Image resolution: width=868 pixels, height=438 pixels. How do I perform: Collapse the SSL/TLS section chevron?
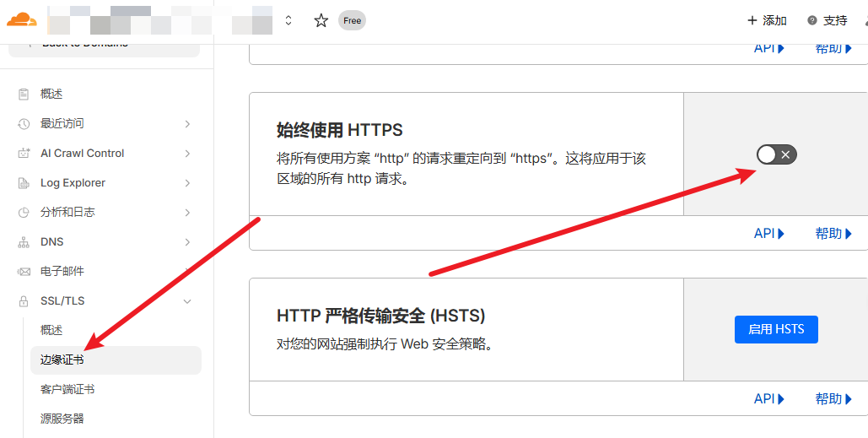pos(187,301)
